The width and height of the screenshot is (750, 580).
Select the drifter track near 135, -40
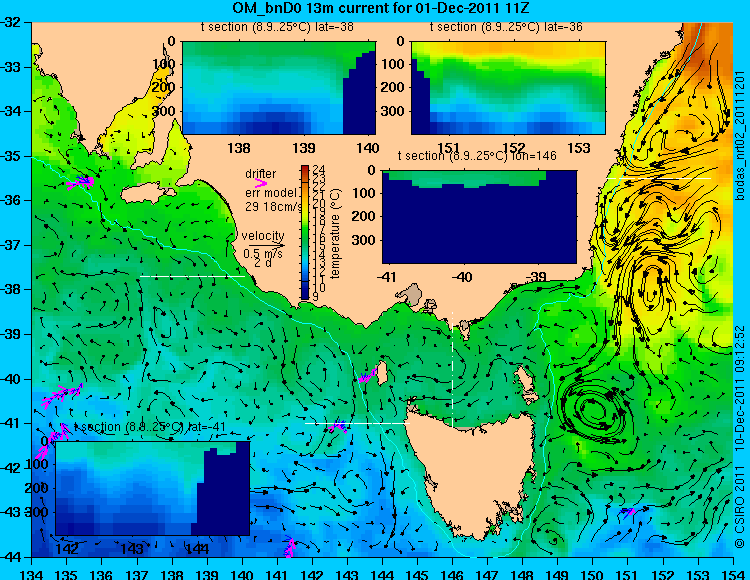coord(62,395)
